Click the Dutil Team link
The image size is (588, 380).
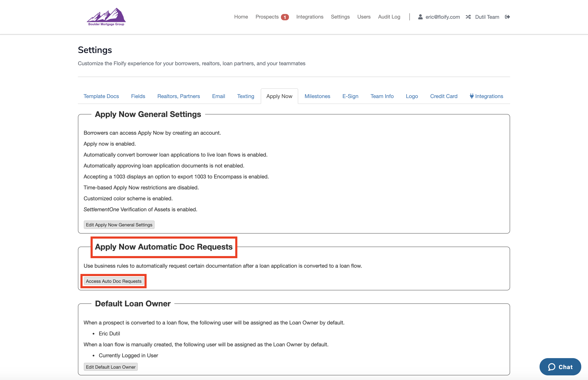coord(487,17)
